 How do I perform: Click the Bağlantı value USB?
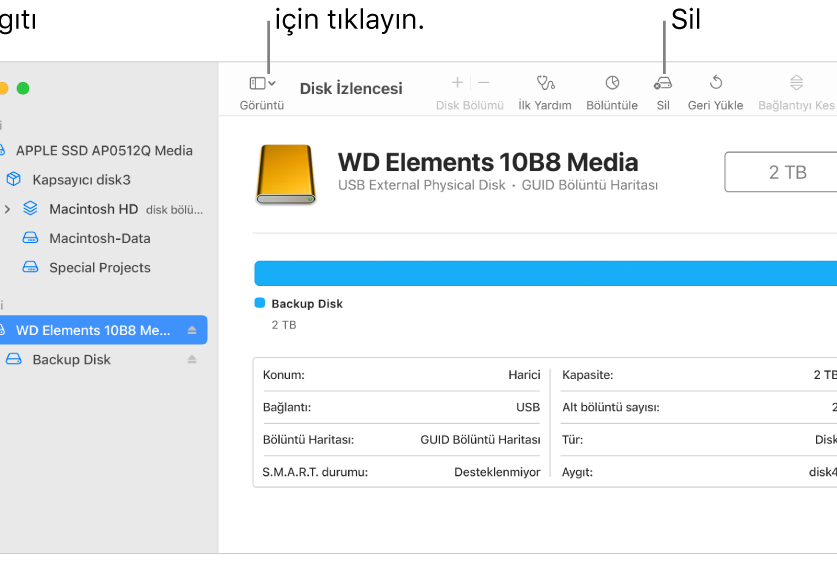(528, 407)
